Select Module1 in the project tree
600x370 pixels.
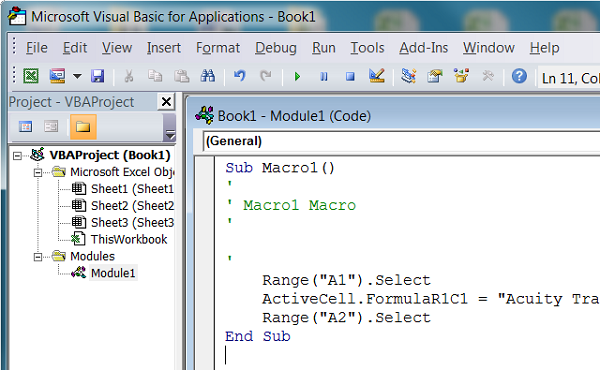(x=113, y=273)
